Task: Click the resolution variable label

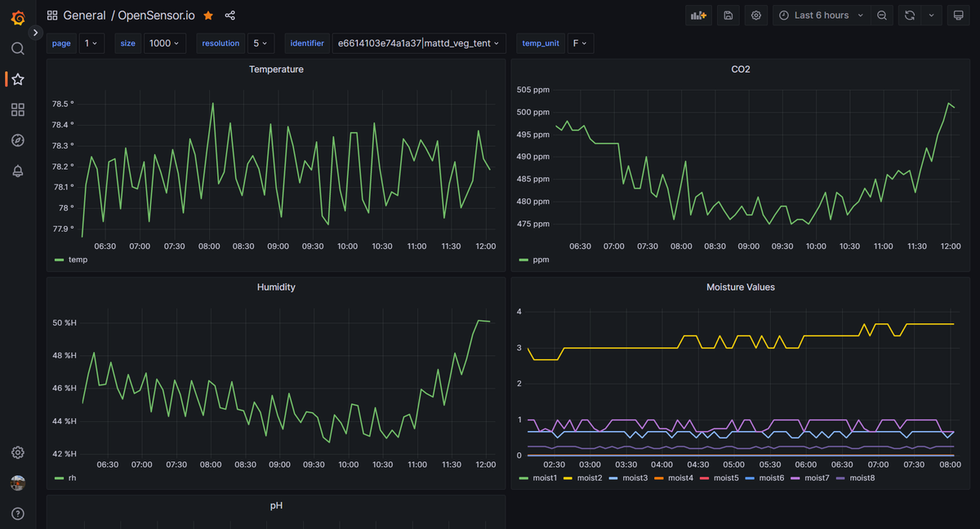Action: tap(221, 43)
